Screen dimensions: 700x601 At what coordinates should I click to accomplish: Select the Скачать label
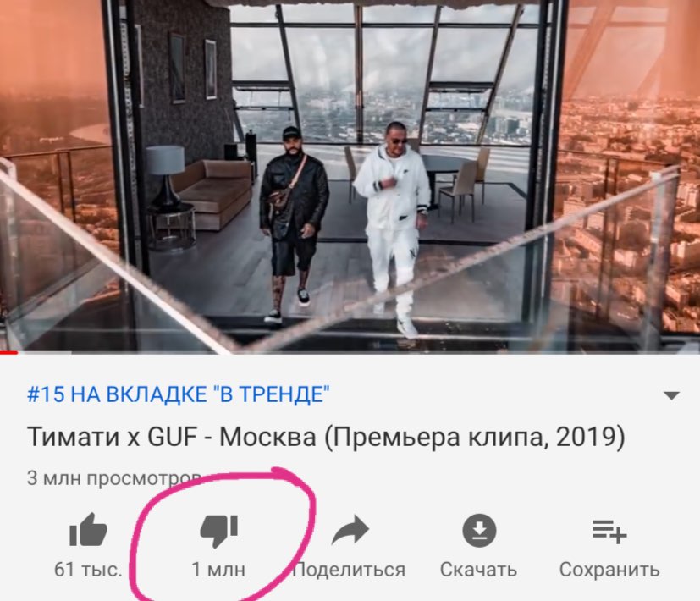[478, 571]
